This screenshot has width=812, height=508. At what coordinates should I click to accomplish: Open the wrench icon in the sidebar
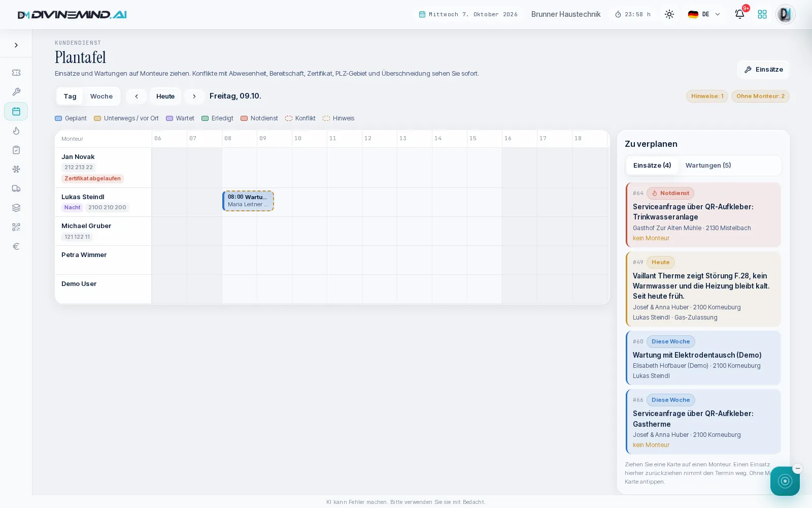click(x=16, y=92)
